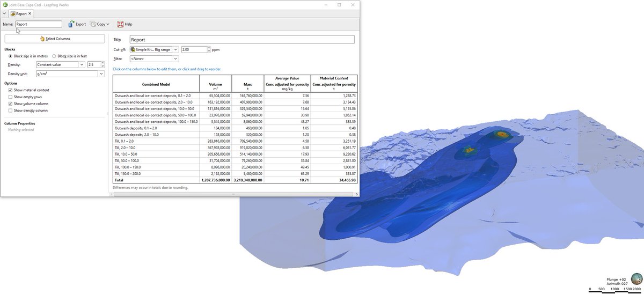Open the Cut-off Simple Kriging dropdown

click(154, 49)
